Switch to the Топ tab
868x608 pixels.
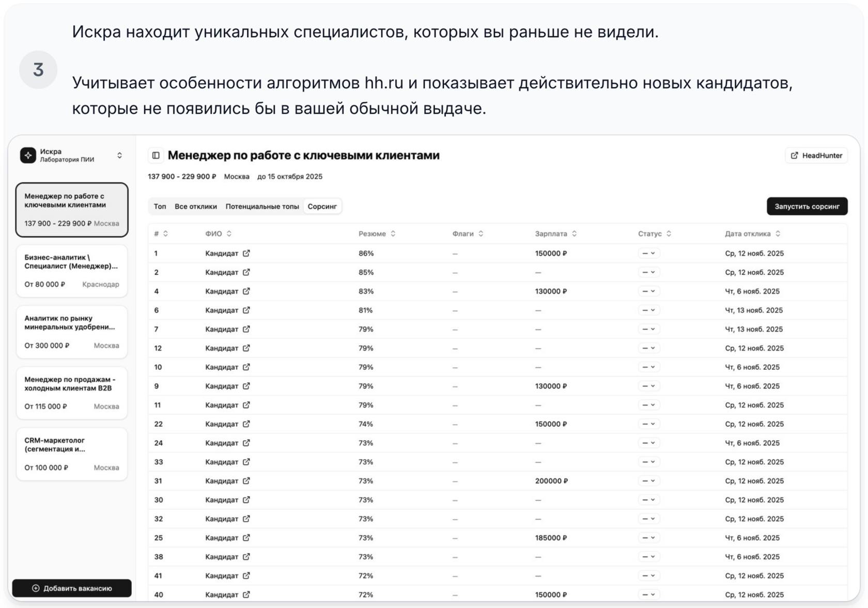tap(160, 207)
